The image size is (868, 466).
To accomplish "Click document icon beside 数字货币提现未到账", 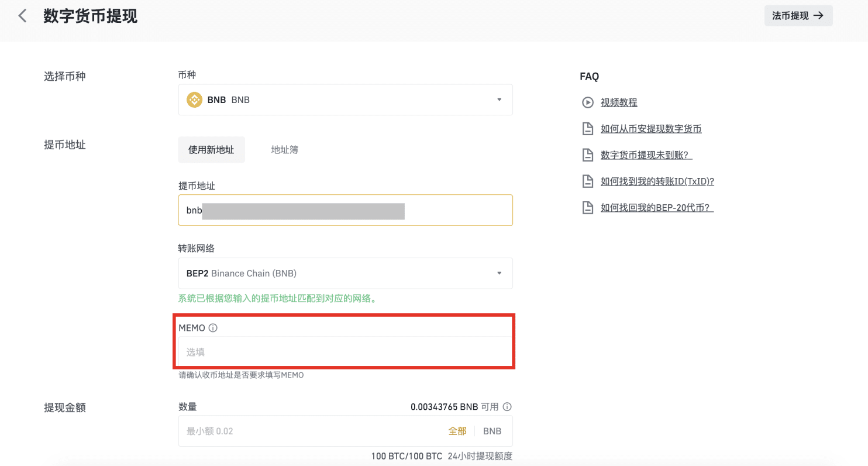I will pyautogui.click(x=587, y=155).
